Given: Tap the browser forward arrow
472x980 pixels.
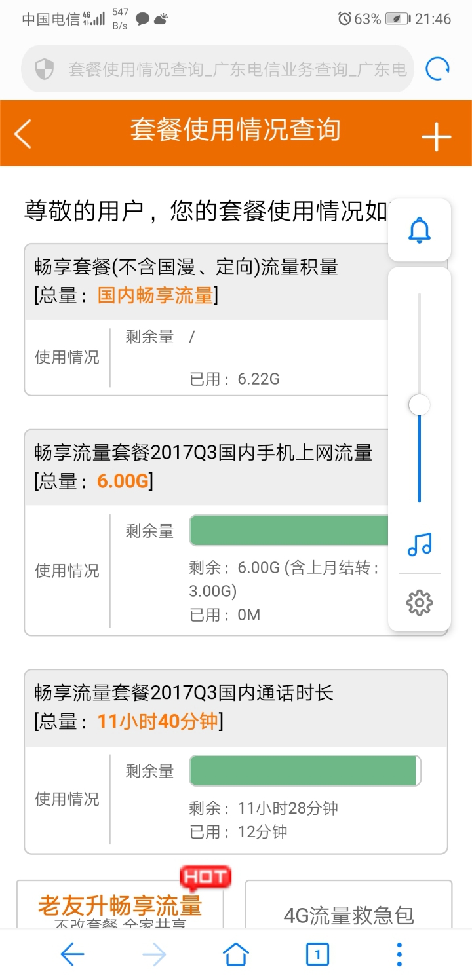Looking at the screenshot, I should click(x=154, y=954).
